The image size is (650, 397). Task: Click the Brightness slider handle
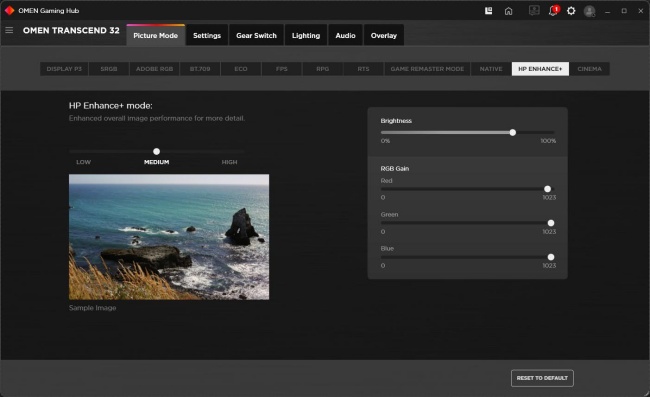coord(513,133)
